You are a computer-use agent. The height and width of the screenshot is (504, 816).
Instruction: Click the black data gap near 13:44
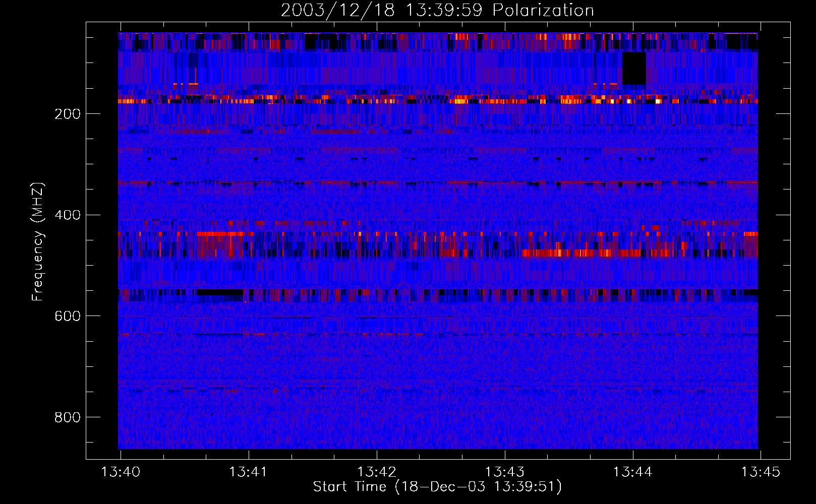click(634, 68)
